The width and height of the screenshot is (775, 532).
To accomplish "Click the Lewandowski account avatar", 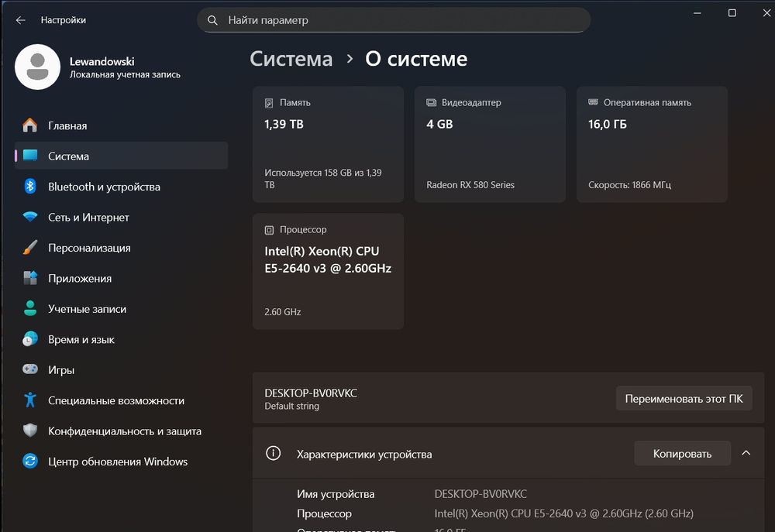I will (37, 67).
